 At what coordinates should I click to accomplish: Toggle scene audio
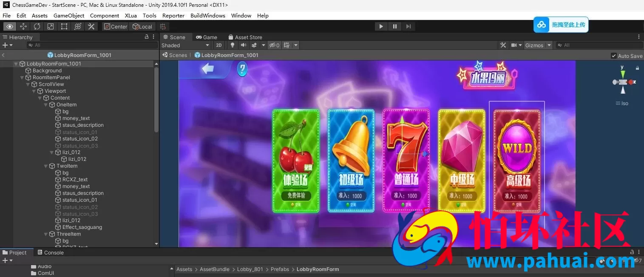pos(244,45)
